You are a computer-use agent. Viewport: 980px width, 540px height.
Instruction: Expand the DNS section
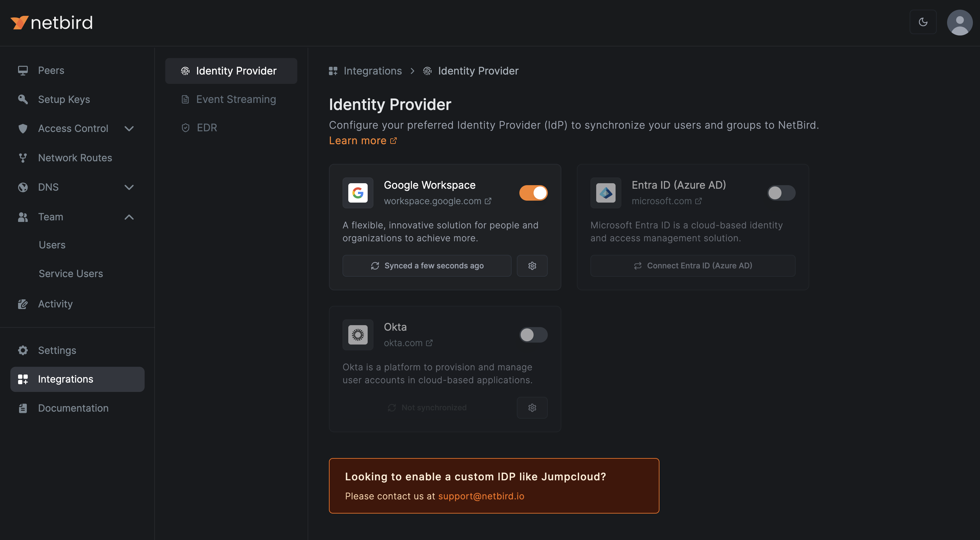(x=129, y=187)
